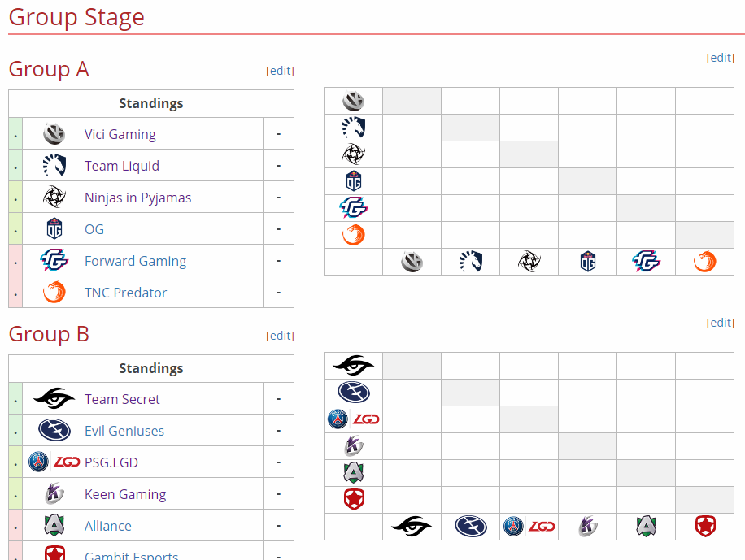Click the Team Secret eye logo in Group B standings
745x560 pixels.
point(54,398)
